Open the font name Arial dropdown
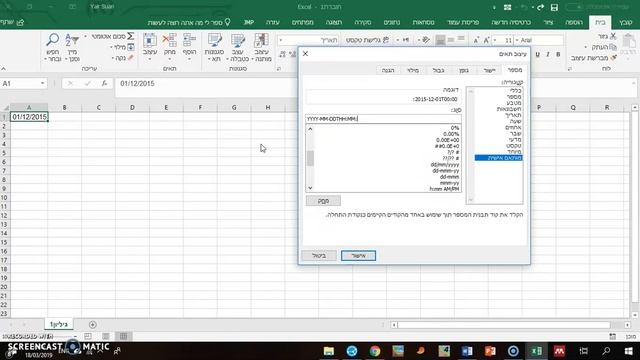Viewport: 640px width, 360px height. click(x=517, y=40)
